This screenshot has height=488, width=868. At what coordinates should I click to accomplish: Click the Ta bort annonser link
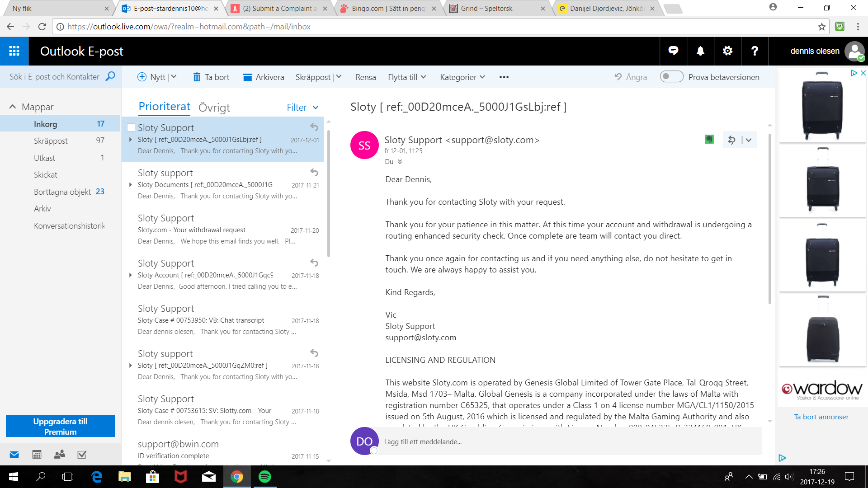coord(821,417)
